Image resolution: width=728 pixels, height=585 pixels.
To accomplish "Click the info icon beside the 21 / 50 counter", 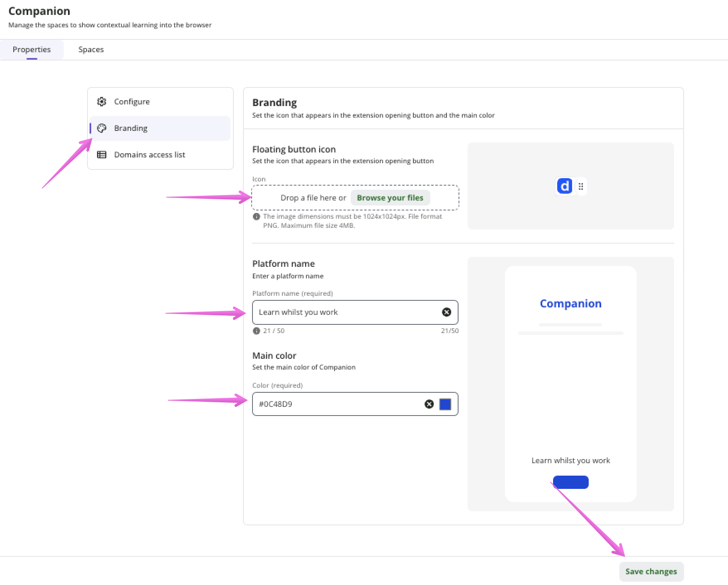I will (256, 331).
